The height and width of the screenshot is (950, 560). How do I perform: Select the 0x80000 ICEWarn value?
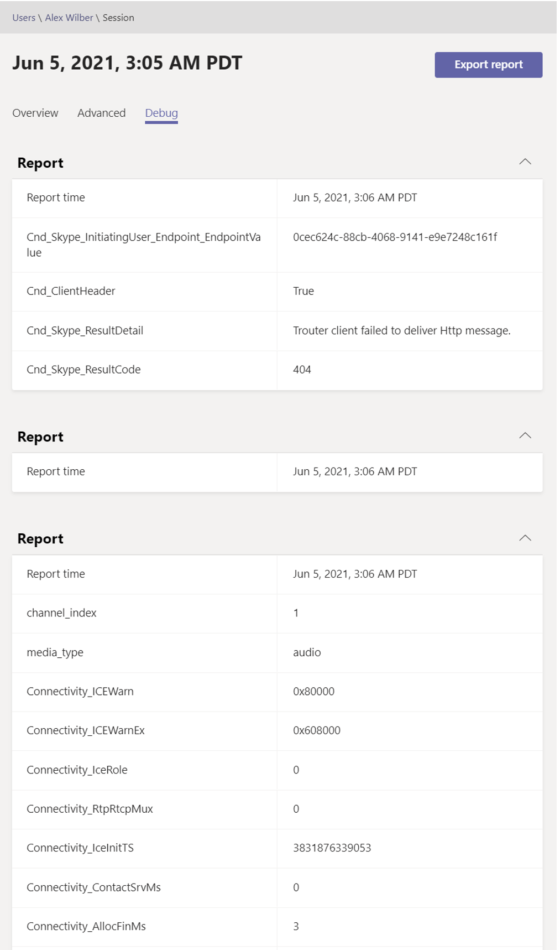tap(313, 691)
